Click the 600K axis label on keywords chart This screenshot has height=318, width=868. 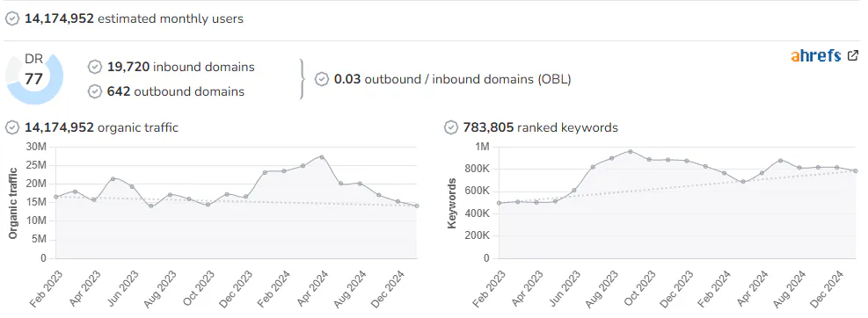point(478,192)
